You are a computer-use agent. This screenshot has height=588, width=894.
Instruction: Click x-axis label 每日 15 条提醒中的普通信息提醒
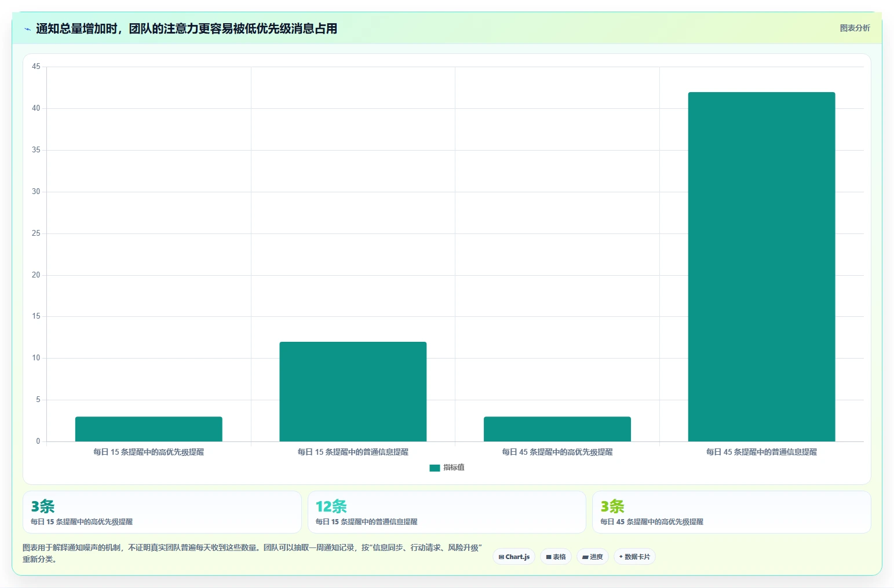click(x=353, y=452)
